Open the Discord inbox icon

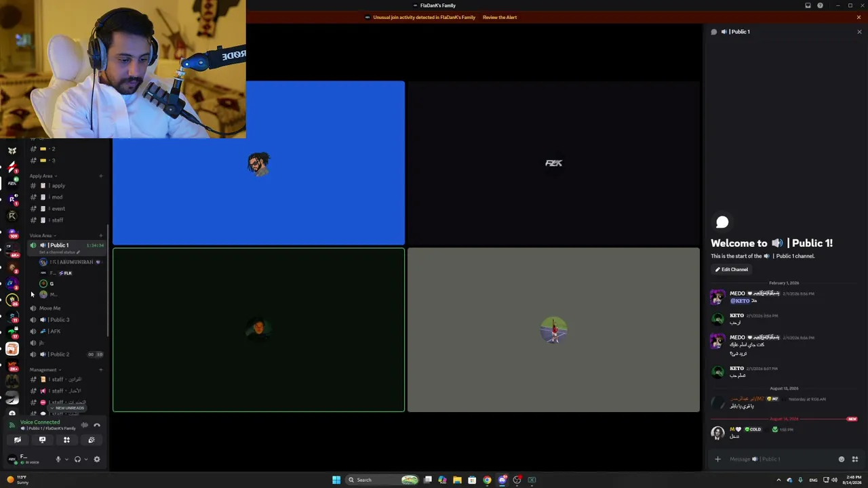pos(808,5)
